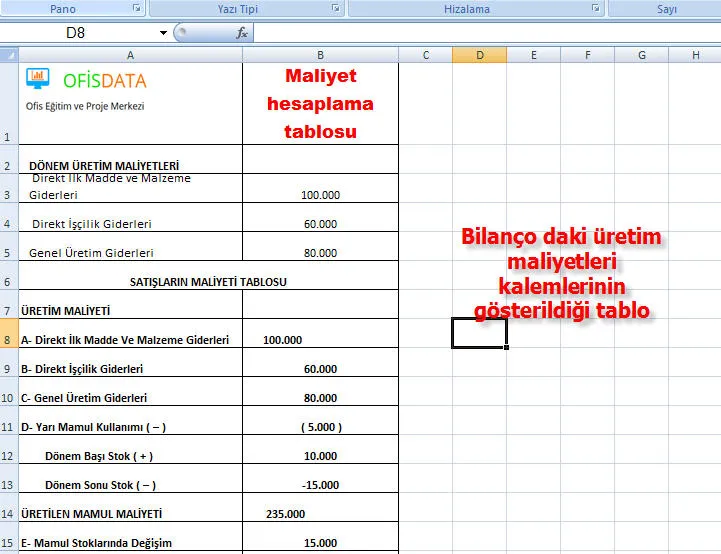Open the Pano group dialog launcher
The height and width of the screenshot is (554, 721).
(136, 8)
